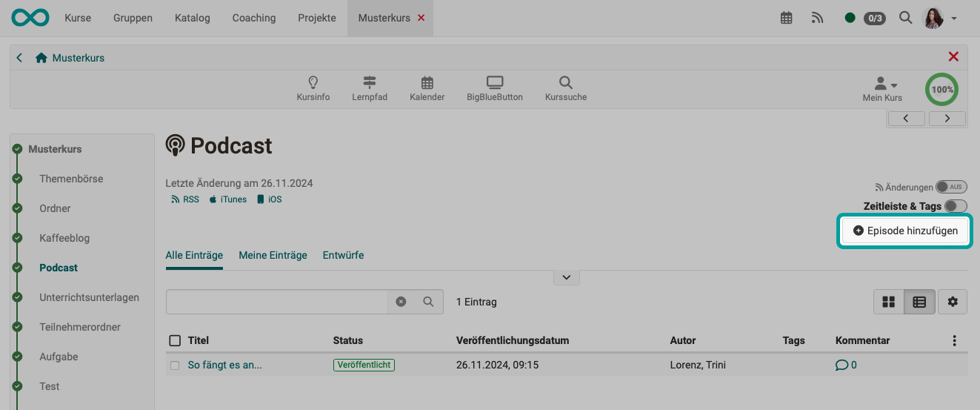The height and width of the screenshot is (410, 980).
Task: Check the box for 'So fängt es an...'
Action: (x=175, y=365)
